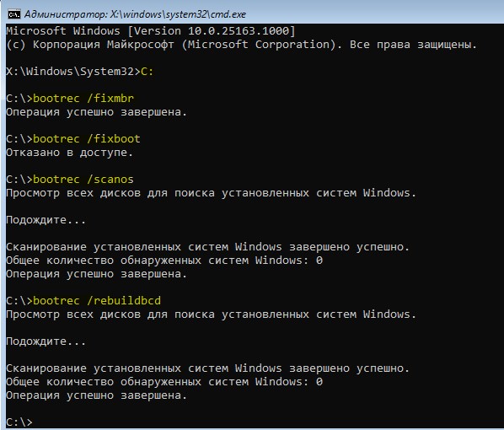
Task: Click the second 'Подождите...' line
Action: click(46, 341)
